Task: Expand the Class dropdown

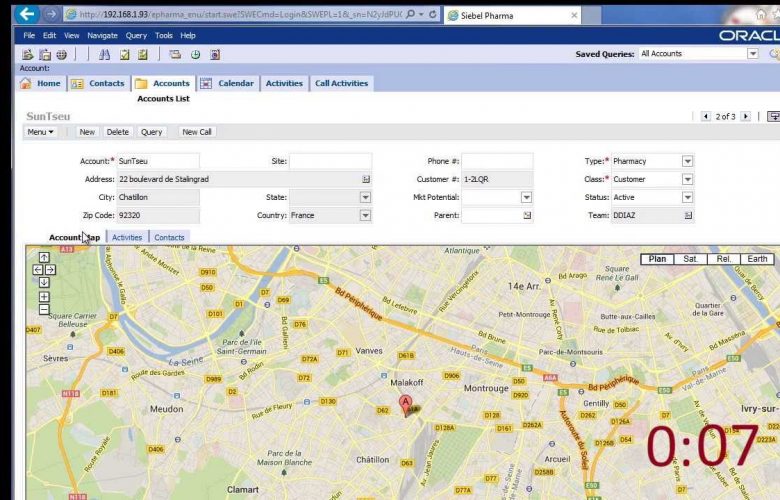Action: [x=687, y=179]
